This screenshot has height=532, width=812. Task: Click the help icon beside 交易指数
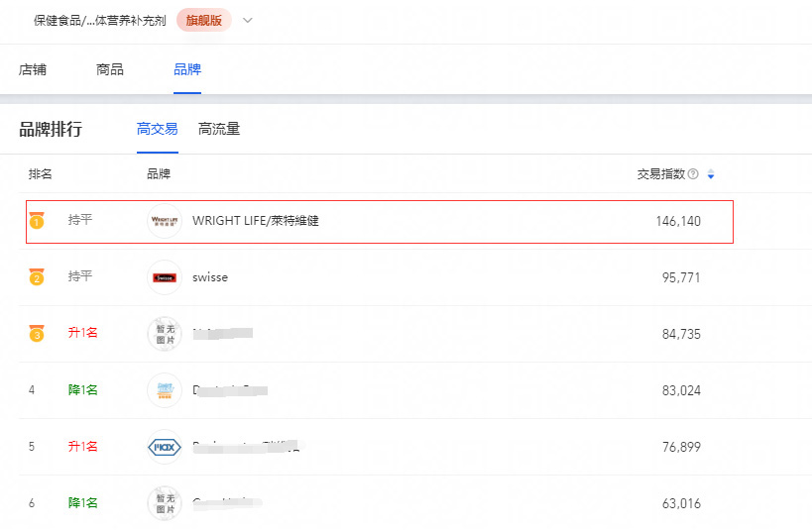pos(693,174)
